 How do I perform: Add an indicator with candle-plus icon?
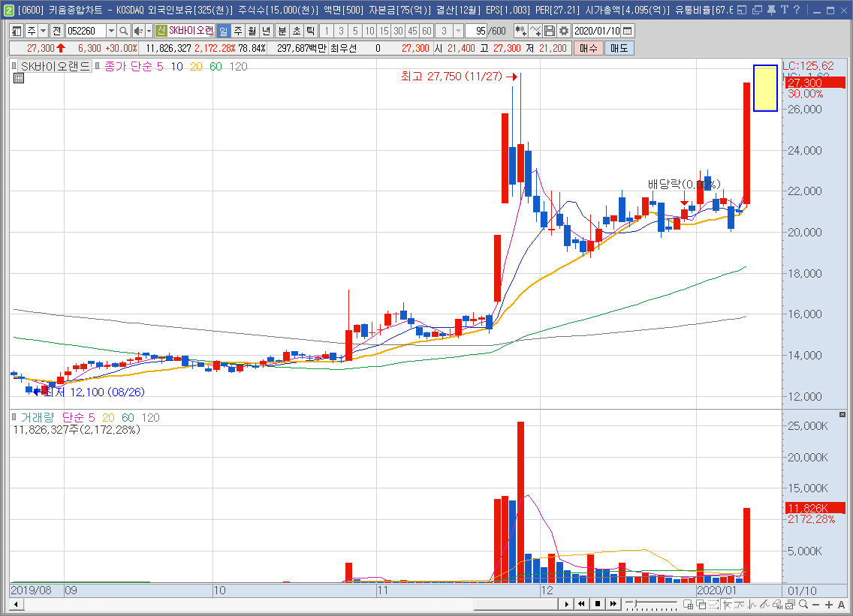click(520, 31)
